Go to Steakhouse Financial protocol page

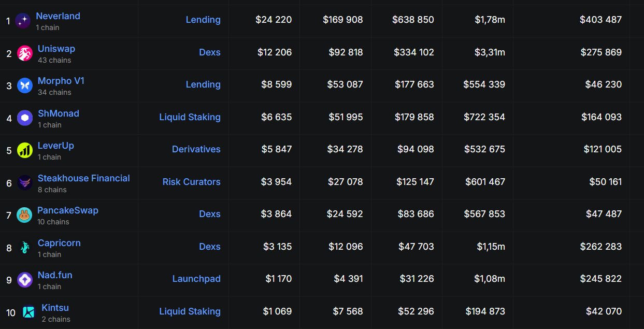pyautogui.click(x=84, y=178)
